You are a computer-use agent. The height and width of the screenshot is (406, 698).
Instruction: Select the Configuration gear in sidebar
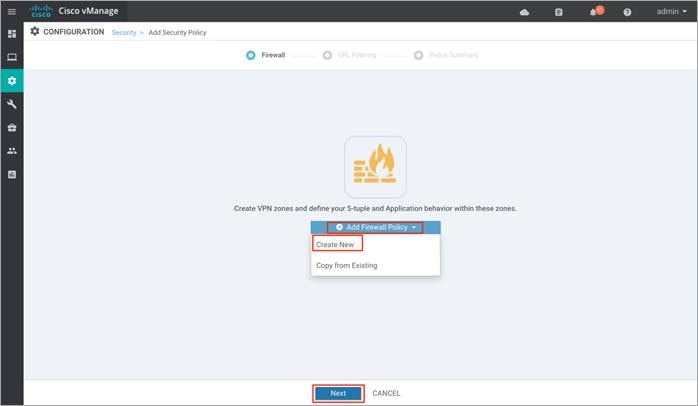pyautogui.click(x=12, y=81)
